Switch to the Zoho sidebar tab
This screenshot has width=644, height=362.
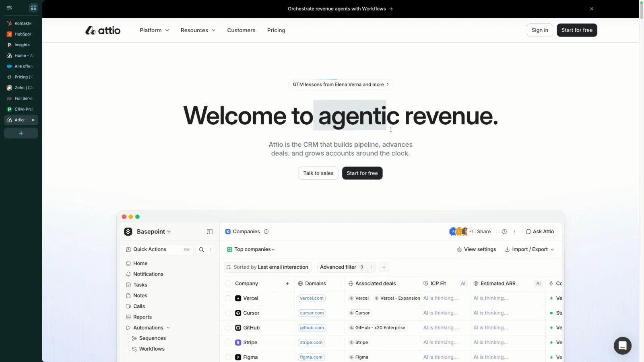coord(21,88)
